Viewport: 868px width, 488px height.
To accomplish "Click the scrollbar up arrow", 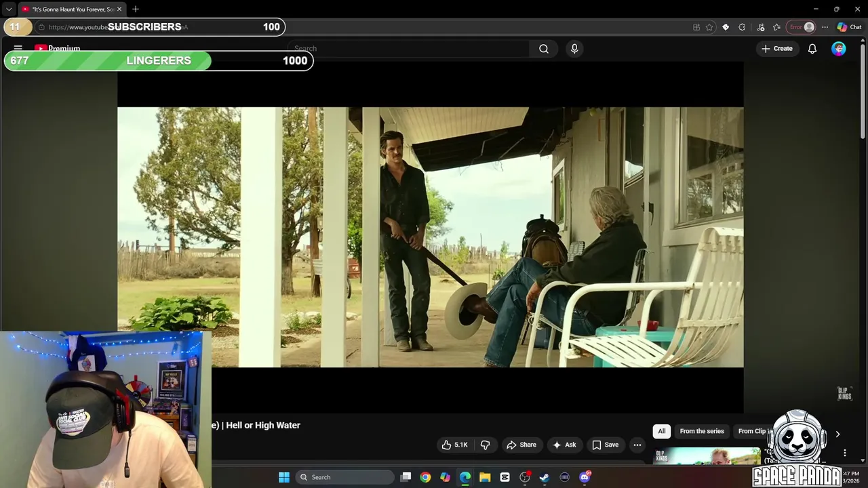I will pos(863,42).
